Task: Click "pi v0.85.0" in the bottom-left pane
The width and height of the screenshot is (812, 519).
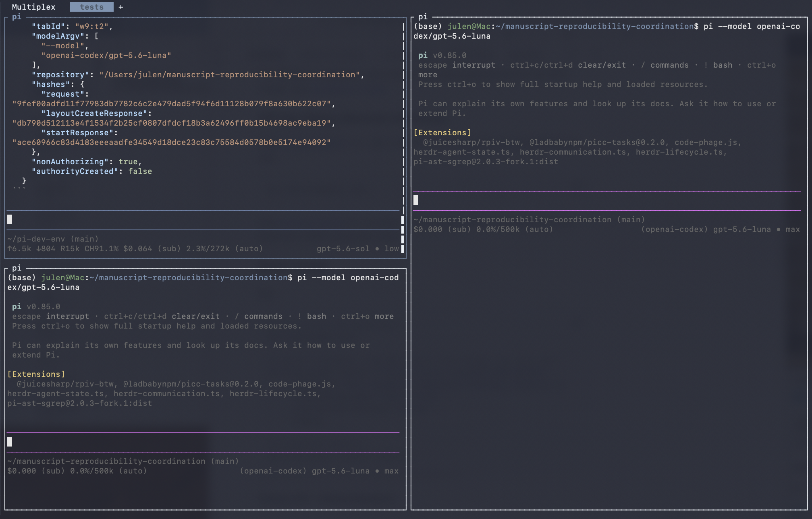Action: pos(36,306)
